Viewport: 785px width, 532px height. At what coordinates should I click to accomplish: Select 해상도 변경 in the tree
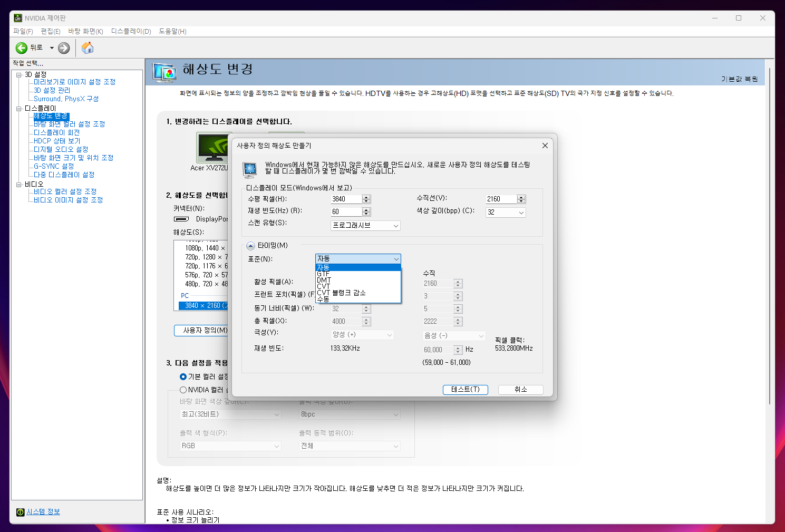(x=51, y=116)
